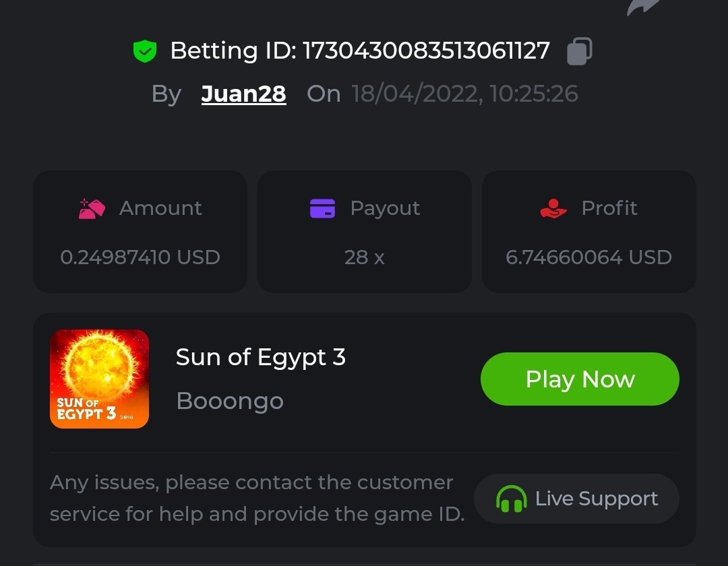Viewport: 728px width, 566px height.
Task: Click the pink Amount icon
Action: [x=92, y=208]
